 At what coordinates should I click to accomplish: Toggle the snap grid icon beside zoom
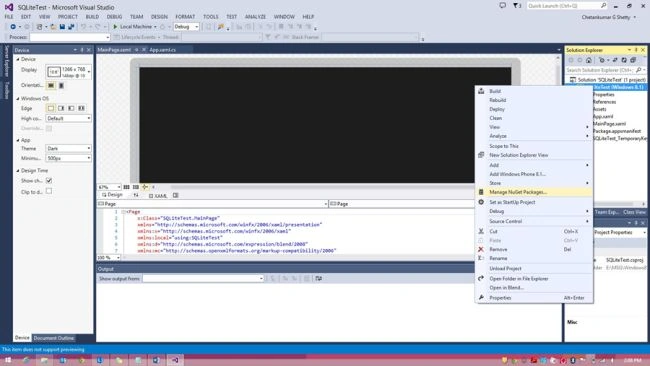click(126, 187)
